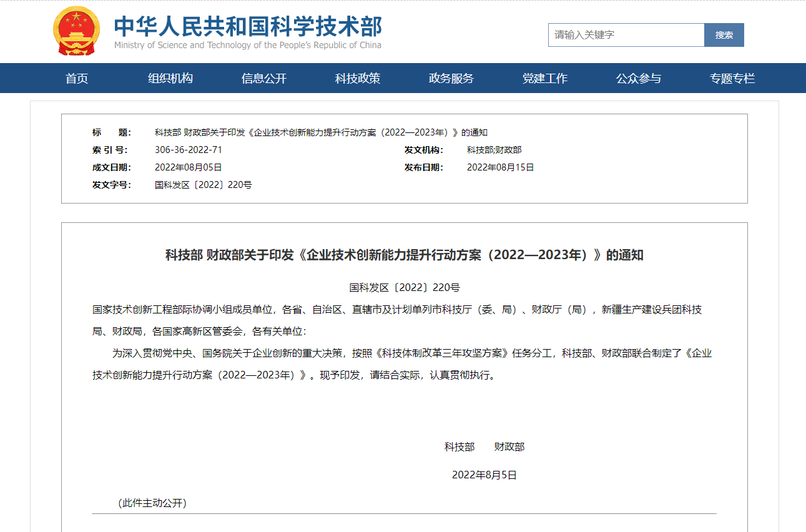
Task: Open the 首页 menu item
Action: coord(77,78)
